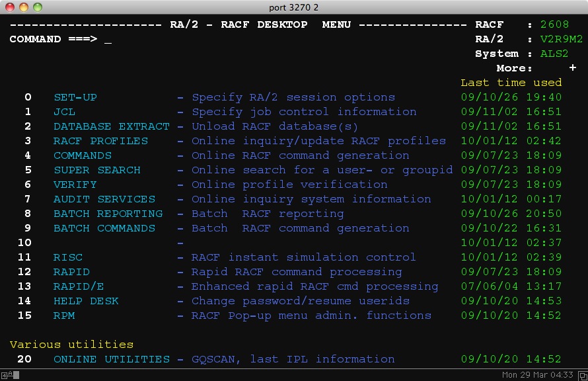
Task: Click HELP DESK timestamp '09/10/20 14:53'
Action: point(511,301)
